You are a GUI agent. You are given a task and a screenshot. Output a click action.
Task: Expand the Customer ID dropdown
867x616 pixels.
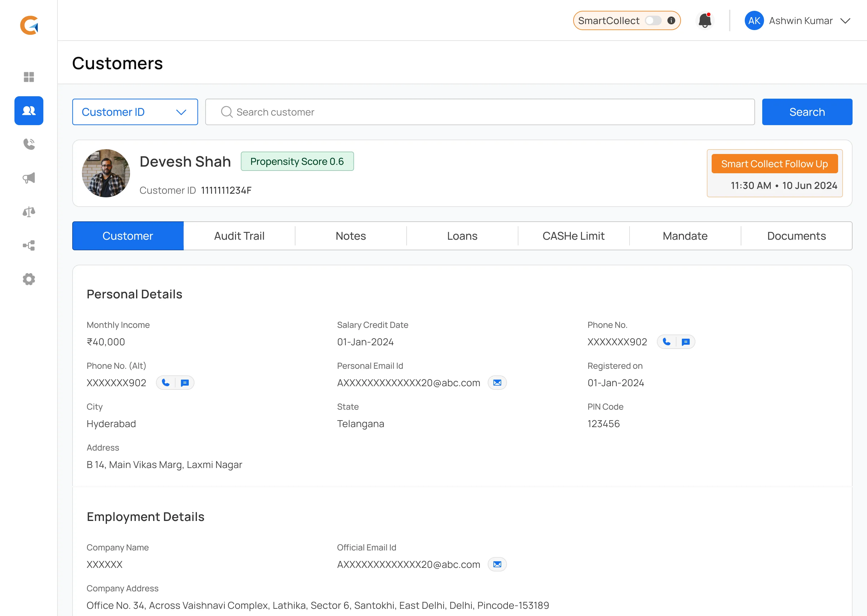tap(135, 112)
